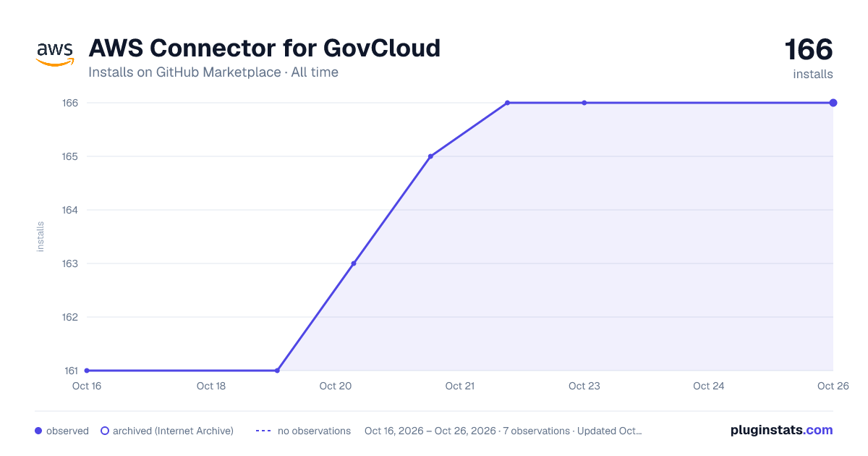
Task: Select the data point at 165 installs
Action: pos(430,156)
